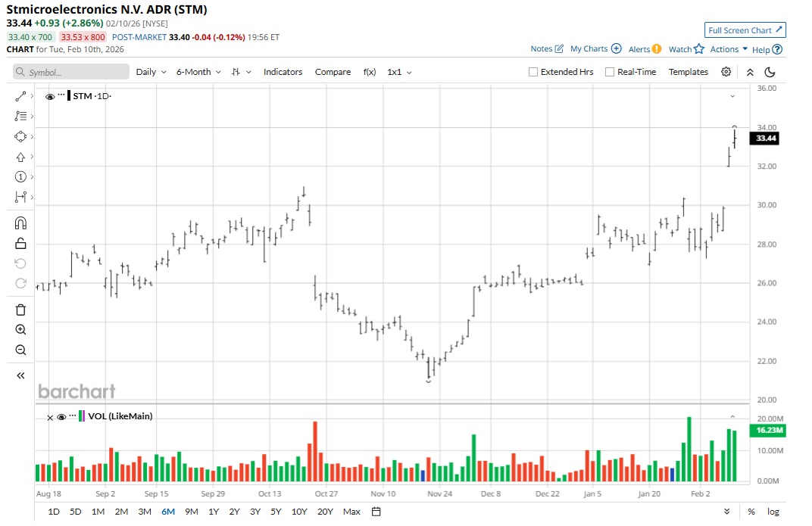
Task: Open Templates menu
Action: tap(689, 72)
